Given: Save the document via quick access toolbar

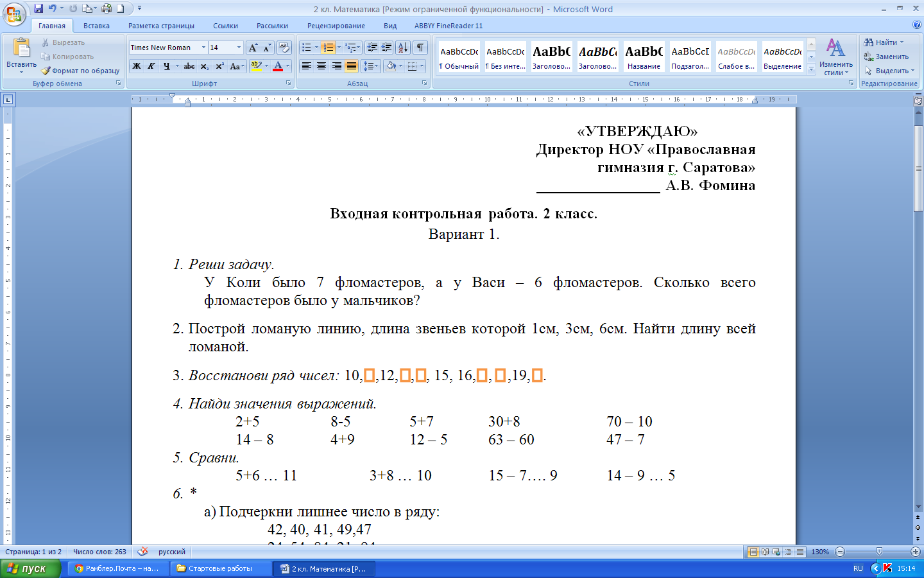Looking at the screenshot, I should coord(38,8).
